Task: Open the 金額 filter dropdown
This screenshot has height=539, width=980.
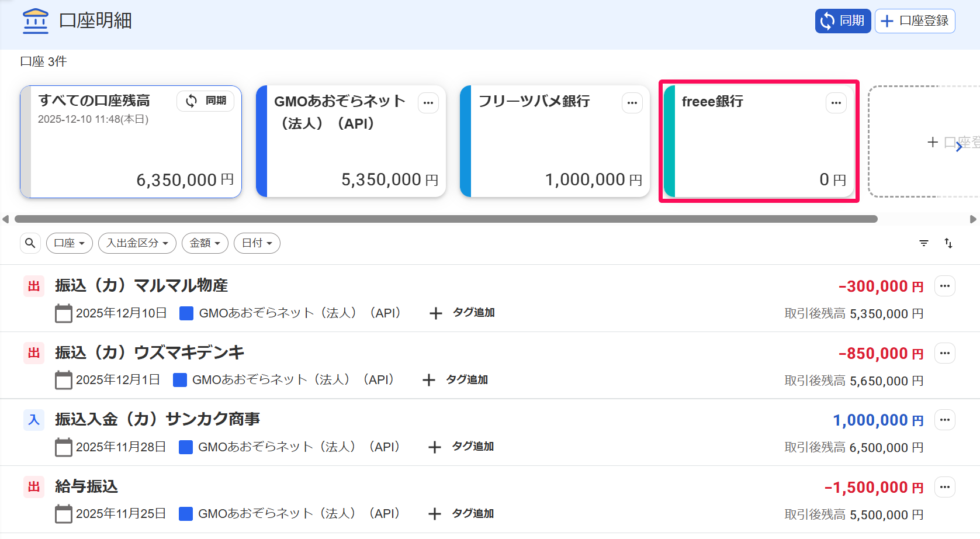Action: tap(205, 243)
